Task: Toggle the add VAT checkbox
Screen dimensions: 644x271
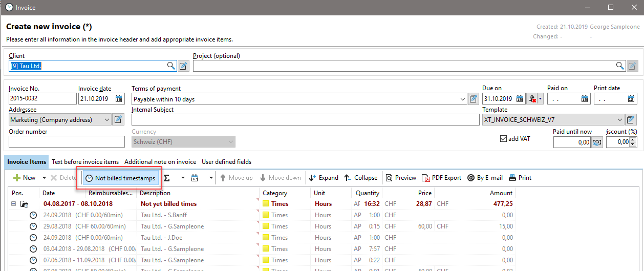Action: (504, 139)
